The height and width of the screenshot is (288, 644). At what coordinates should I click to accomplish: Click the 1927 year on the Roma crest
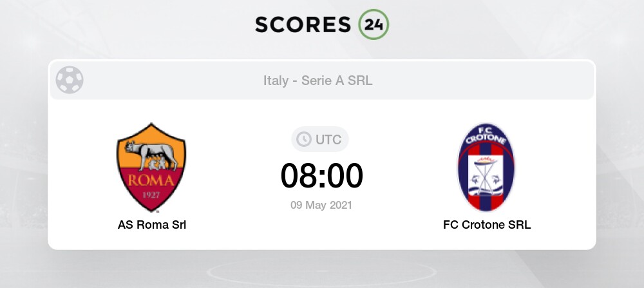click(x=151, y=193)
